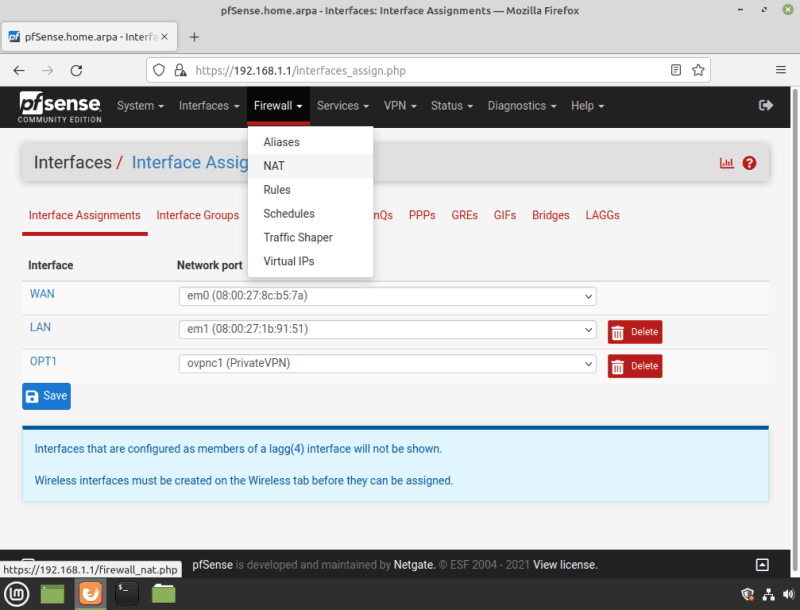
Task: Click the red bar chart status icon
Action: (727, 163)
